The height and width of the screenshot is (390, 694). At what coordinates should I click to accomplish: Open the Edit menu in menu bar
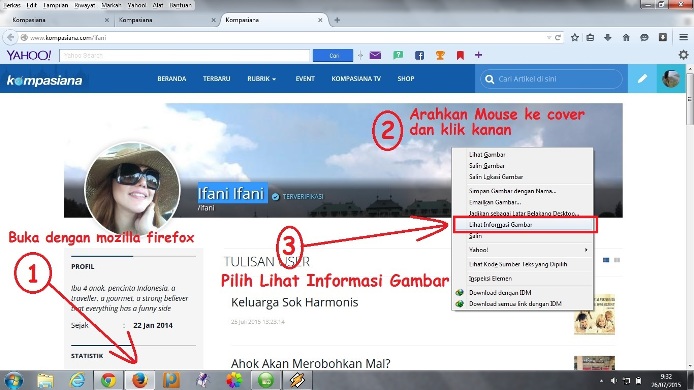31,5
